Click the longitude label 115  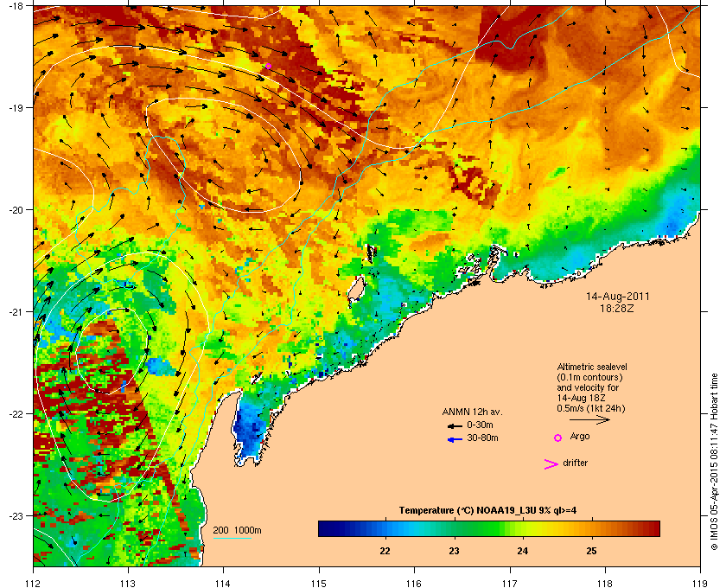(319, 583)
